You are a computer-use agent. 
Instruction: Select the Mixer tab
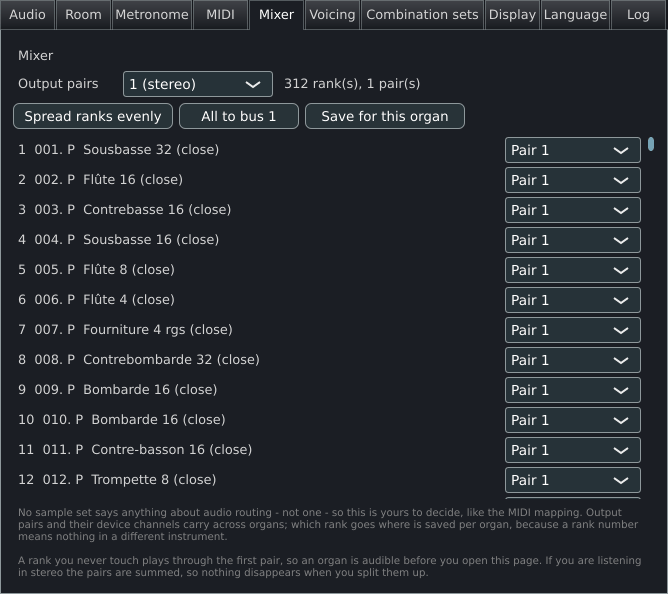276,15
